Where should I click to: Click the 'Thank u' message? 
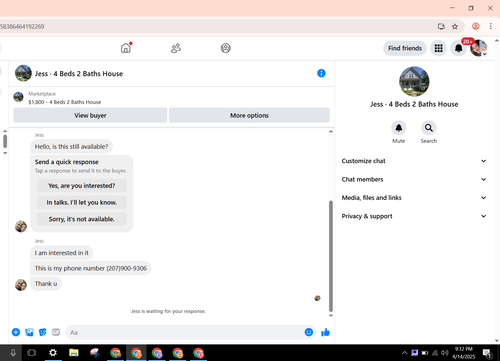click(46, 284)
